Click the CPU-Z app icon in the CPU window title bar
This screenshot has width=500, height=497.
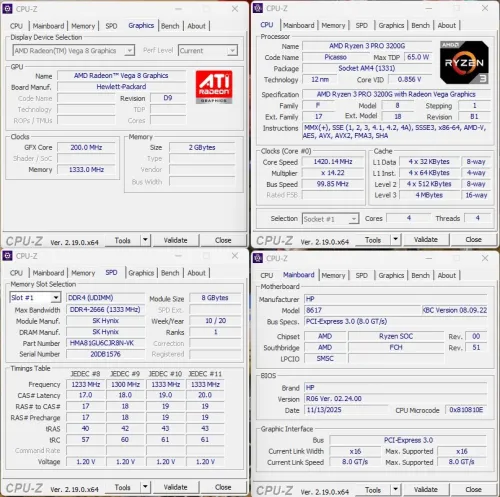click(x=258, y=8)
